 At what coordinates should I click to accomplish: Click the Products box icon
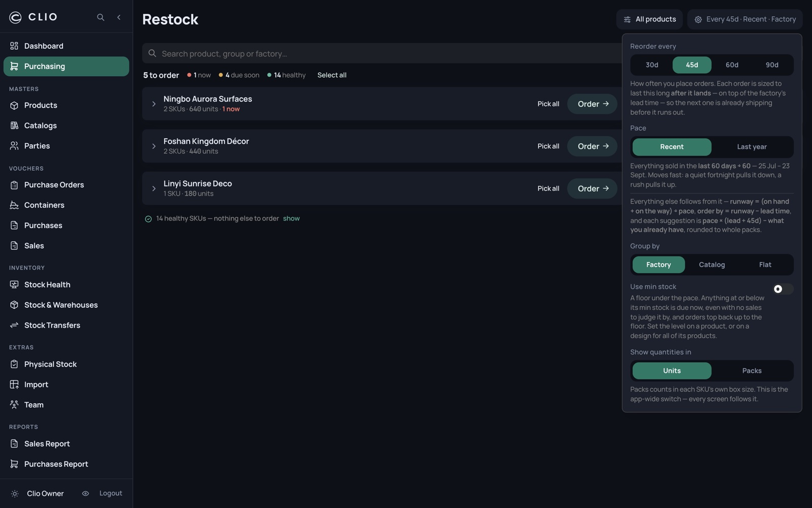[14, 105]
